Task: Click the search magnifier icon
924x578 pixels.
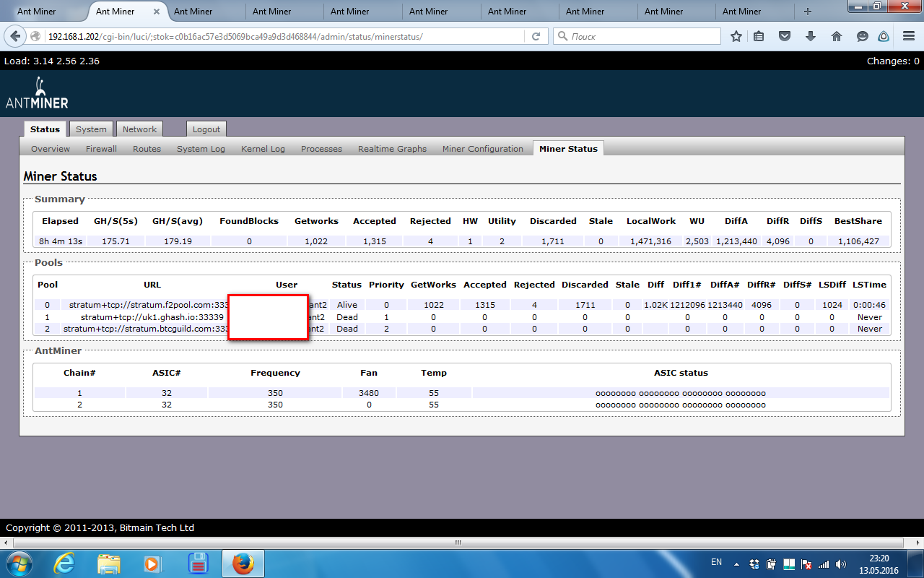Action: [x=562, y=36]
